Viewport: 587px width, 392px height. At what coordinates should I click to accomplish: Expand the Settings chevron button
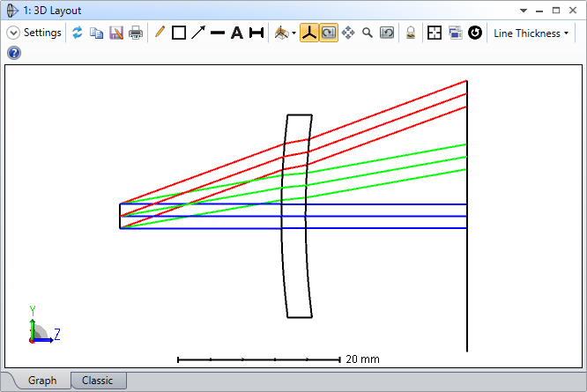pos(13,33)
